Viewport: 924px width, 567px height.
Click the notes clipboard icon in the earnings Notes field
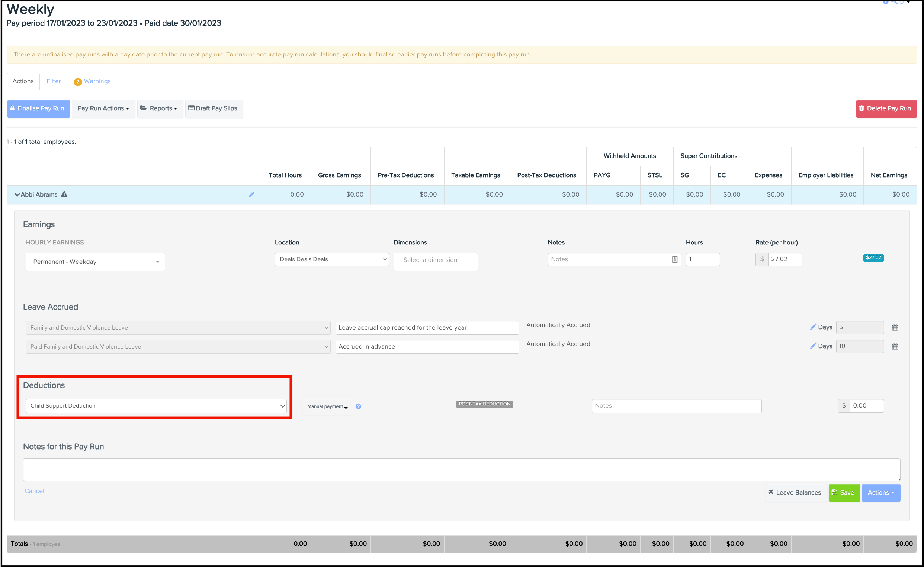point(674,259)
